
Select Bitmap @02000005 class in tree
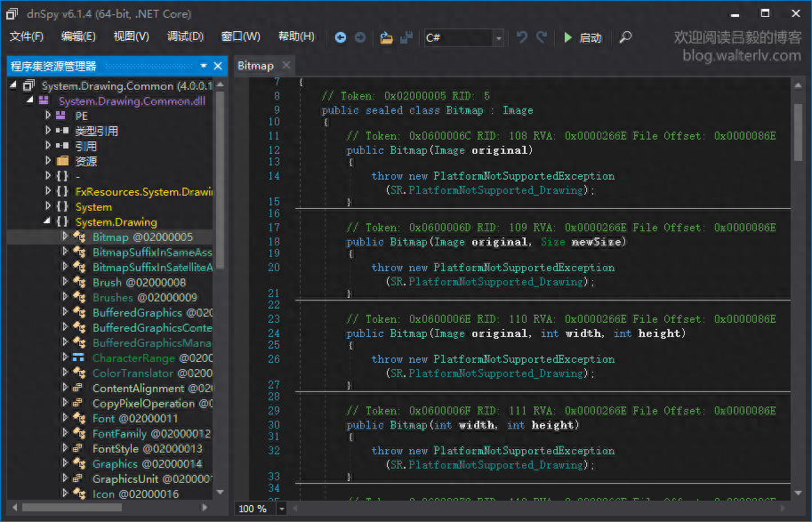point(142,237)
